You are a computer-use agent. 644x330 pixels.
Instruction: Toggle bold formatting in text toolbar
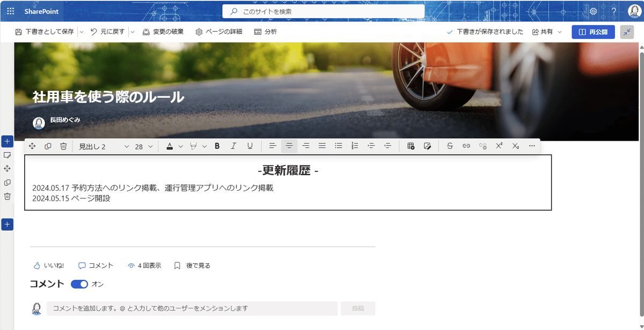[x=217, y=146]
